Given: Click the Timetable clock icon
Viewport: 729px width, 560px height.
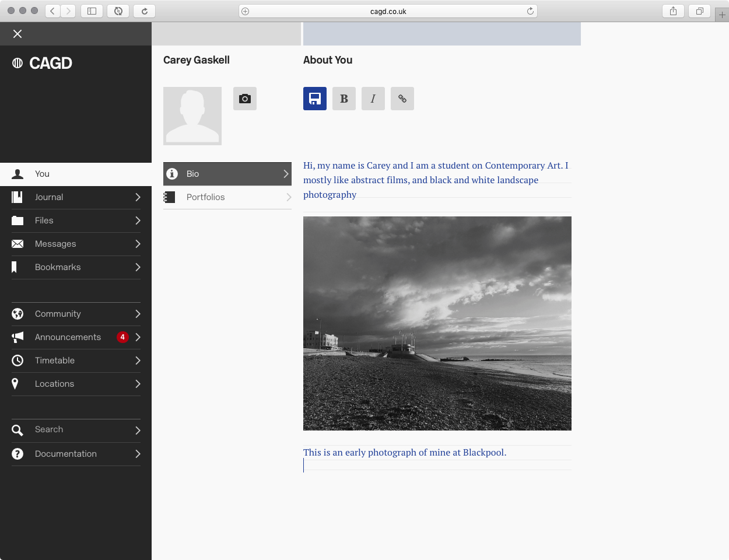Looking at the screenshot, I should 17,360.
